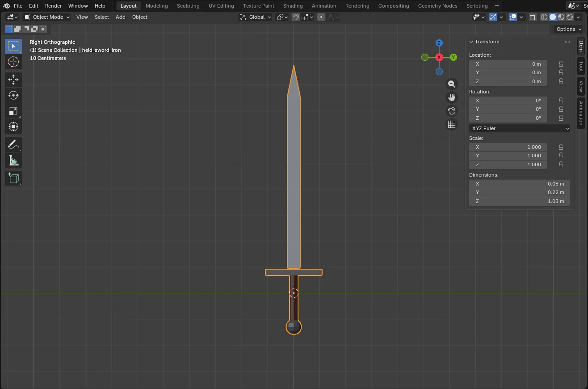Select the Select Box tool
Screen dimensions: 588x389
(x=13, y=46)
